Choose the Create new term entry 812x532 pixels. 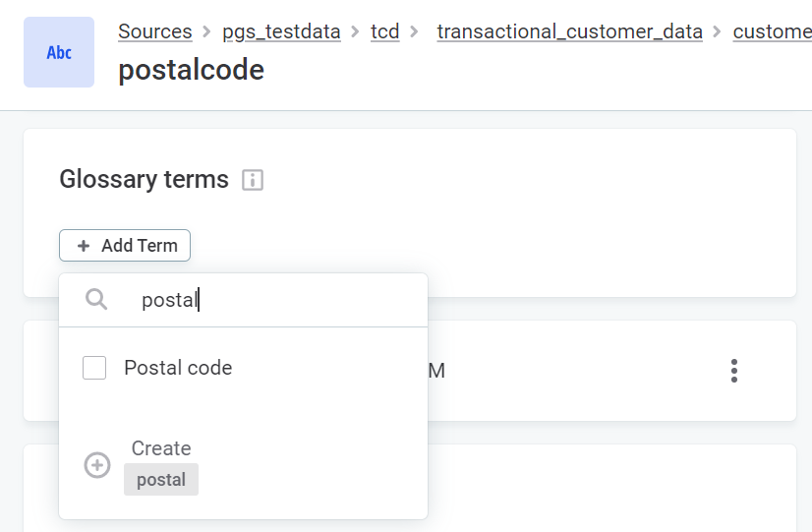tap(161, 448)
